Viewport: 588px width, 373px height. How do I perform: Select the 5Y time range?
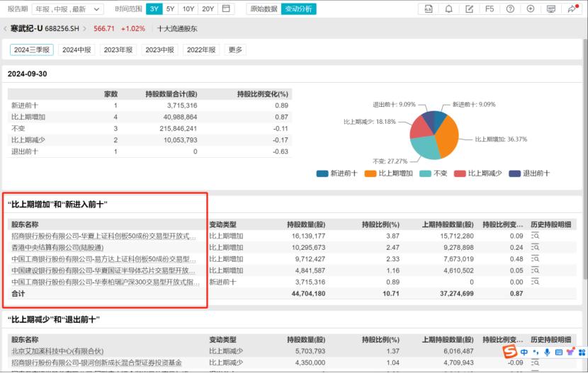(170, 9)
